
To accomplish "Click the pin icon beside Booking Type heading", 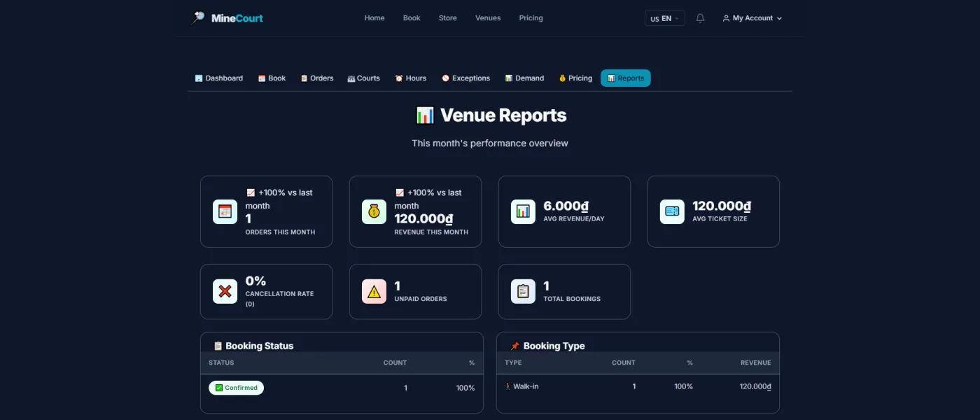I will coord(515,346).
